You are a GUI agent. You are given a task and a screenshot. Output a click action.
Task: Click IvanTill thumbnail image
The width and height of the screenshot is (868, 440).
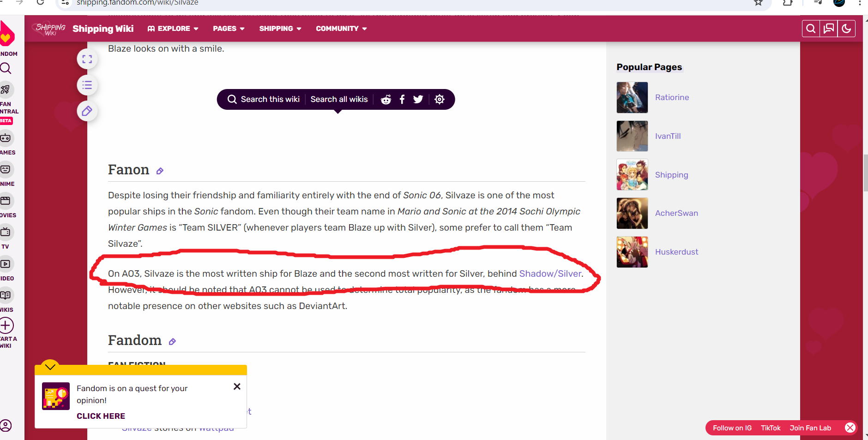pyautogui.click(x=632, y=136)
